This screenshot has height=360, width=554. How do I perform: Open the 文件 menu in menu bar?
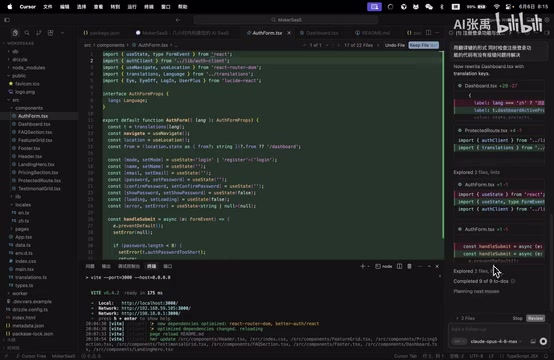[x=47, y=7]
